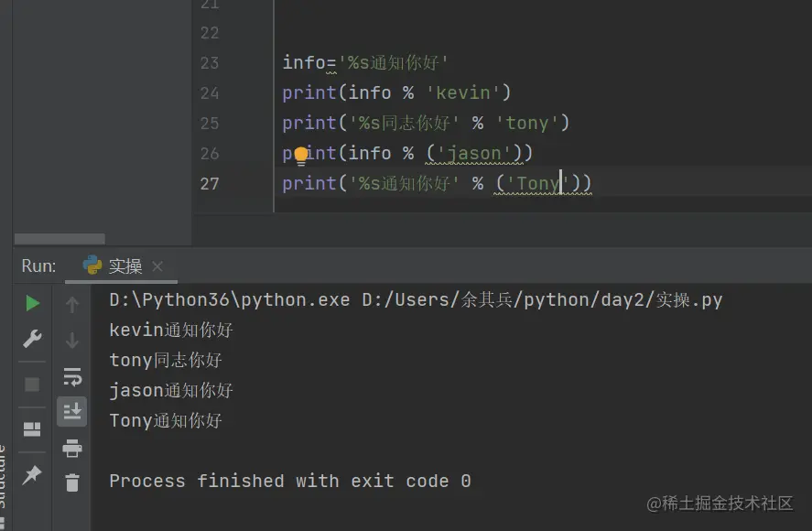812x531 pixels.
Task: Place cursor in info='%s通知你好' line
Action: coord(365,62)
